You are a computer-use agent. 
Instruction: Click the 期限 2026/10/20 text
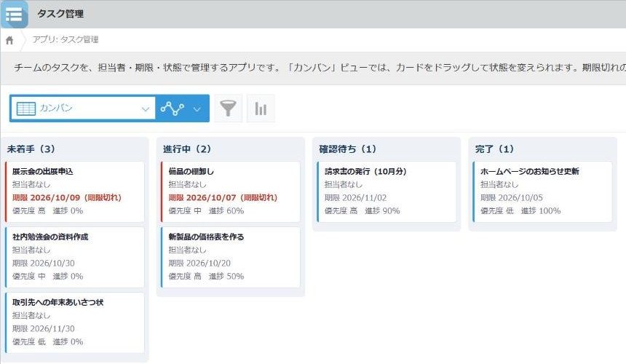(199, 263)
